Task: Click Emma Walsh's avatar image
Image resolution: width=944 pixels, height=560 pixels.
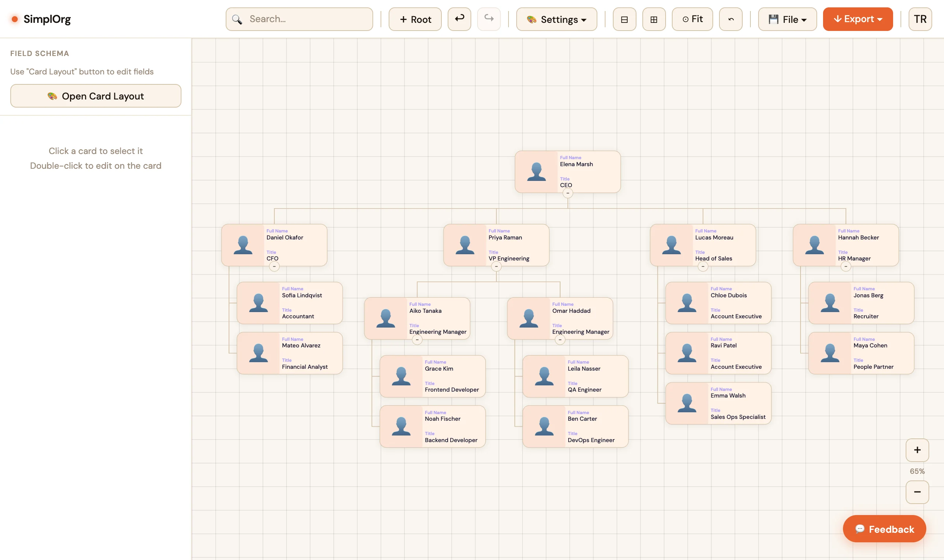Action: coord(687,403)
